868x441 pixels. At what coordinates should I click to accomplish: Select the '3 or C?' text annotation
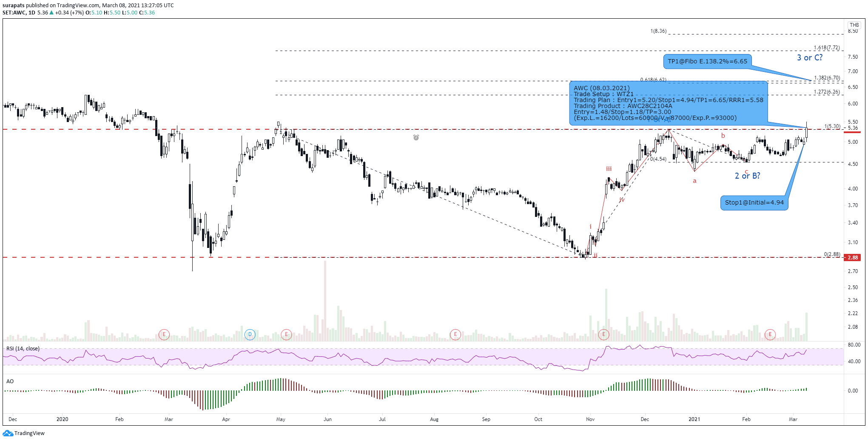pyautogui.click(x=810, y=57)
